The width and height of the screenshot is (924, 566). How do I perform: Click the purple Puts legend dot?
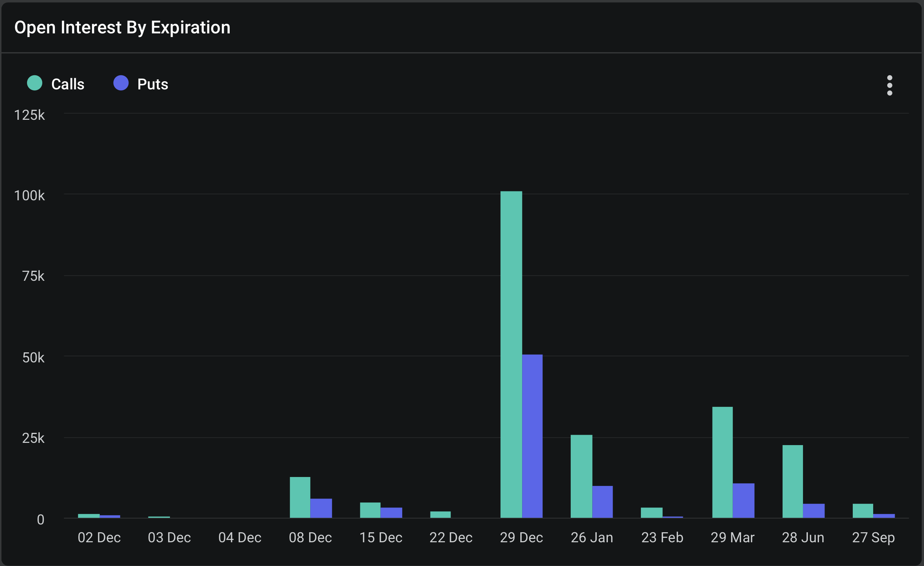tap(121, 83)
